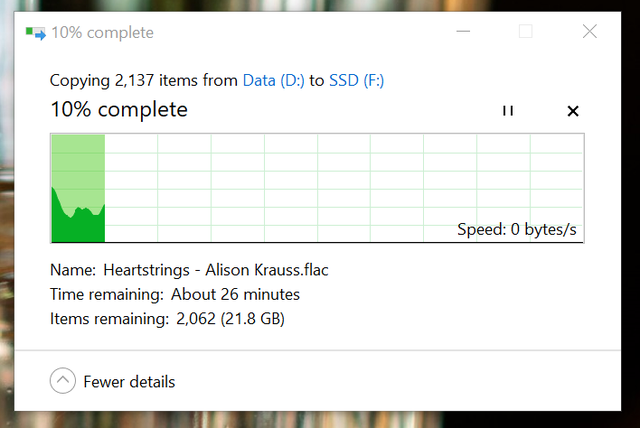Screen dimensions: 640x428
Task: Click the Fewer details label
Action: 129,382
